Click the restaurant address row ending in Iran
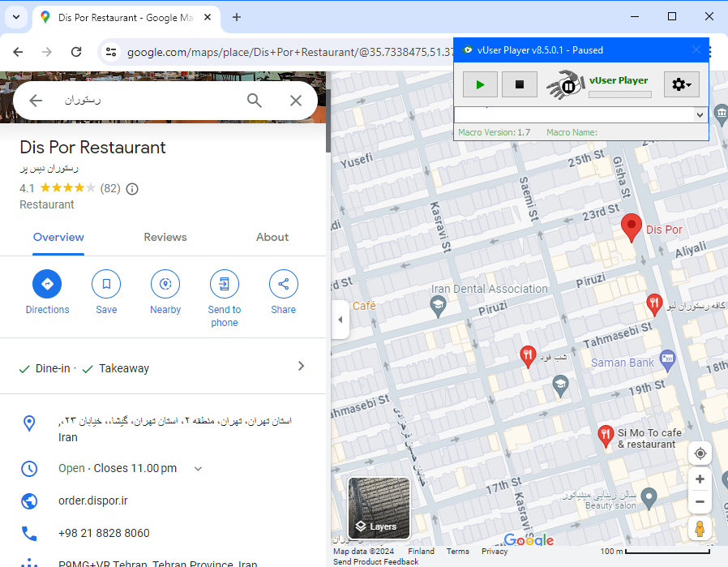This screenshot has height=567, width=728. coord(163,429)
